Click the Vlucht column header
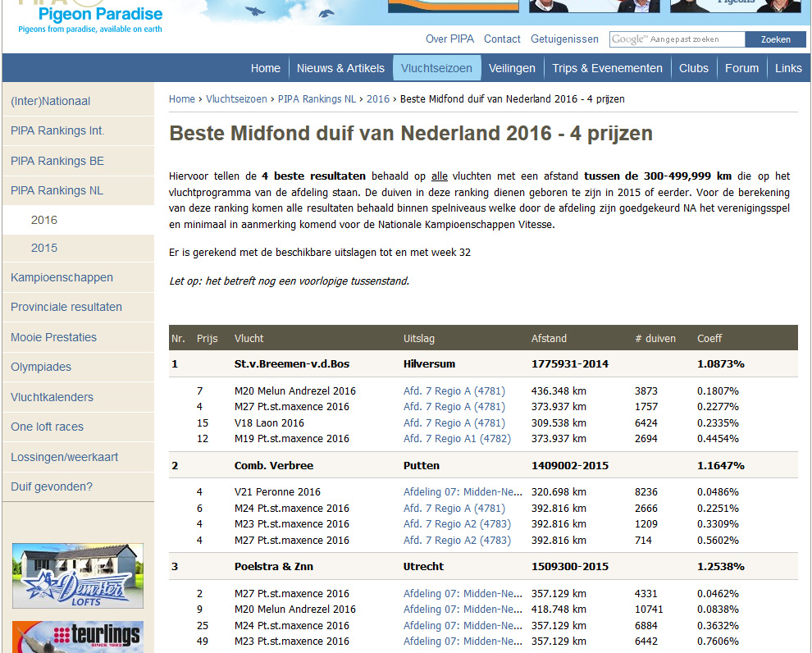The width and height of the screenshot is (812, 653). tap(249, 339)
